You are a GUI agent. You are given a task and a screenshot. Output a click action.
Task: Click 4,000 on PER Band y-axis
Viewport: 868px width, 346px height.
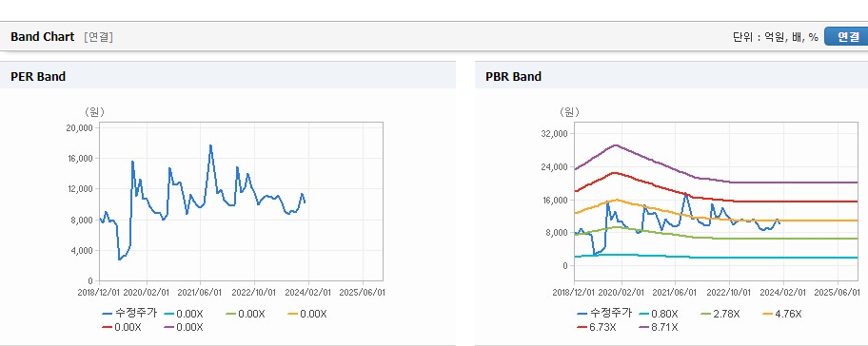(x=82, y=250)
